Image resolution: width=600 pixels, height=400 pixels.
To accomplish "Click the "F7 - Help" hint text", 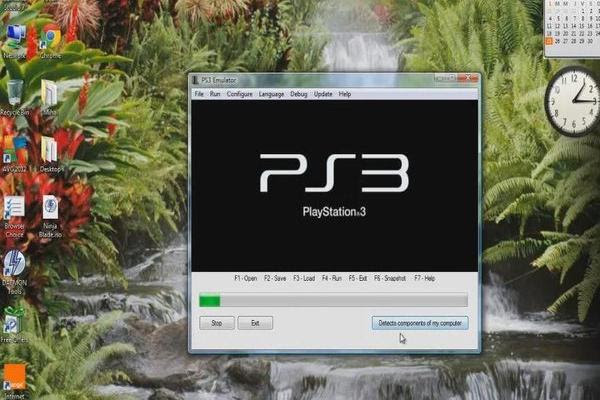I will coord(424,278).
